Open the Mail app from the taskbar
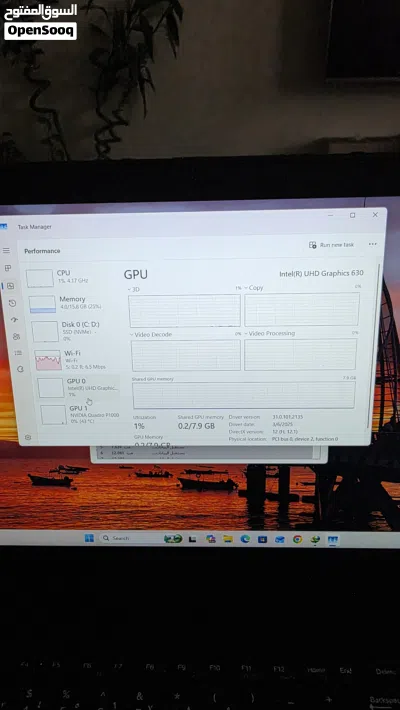This screenshot has width=400, height=710. (x=280, y=539)
